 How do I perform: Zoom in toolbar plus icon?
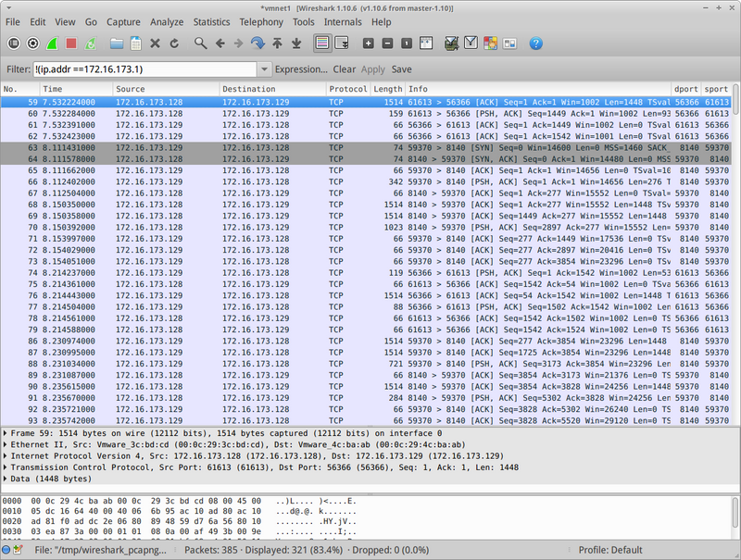point(368,44)
